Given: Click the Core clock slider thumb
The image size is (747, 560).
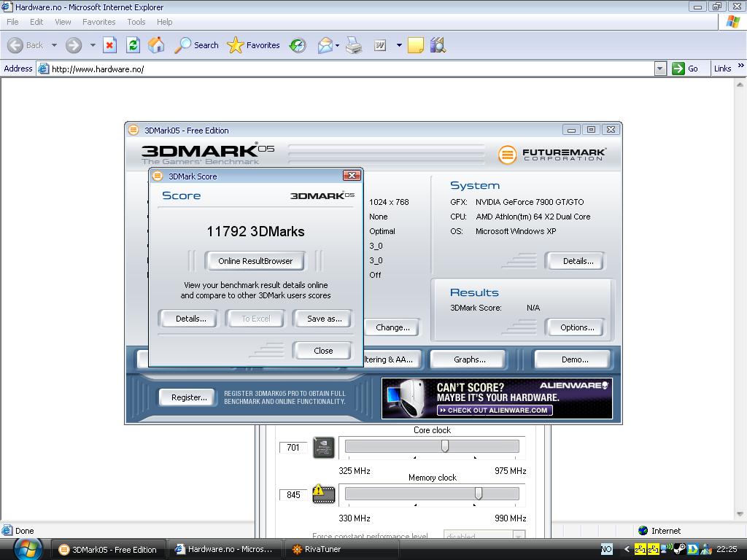Looking at the screenshot, I should point(444,446).
